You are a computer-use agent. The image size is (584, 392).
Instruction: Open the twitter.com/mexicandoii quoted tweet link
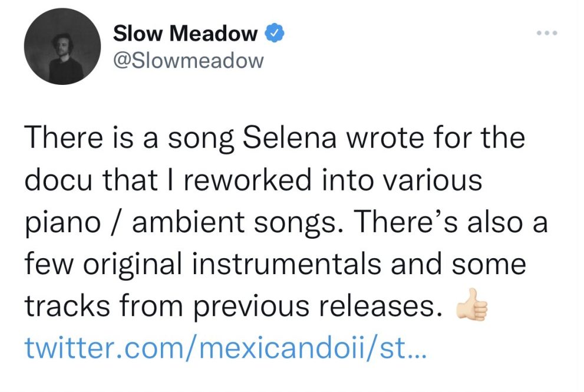point(223,348)
